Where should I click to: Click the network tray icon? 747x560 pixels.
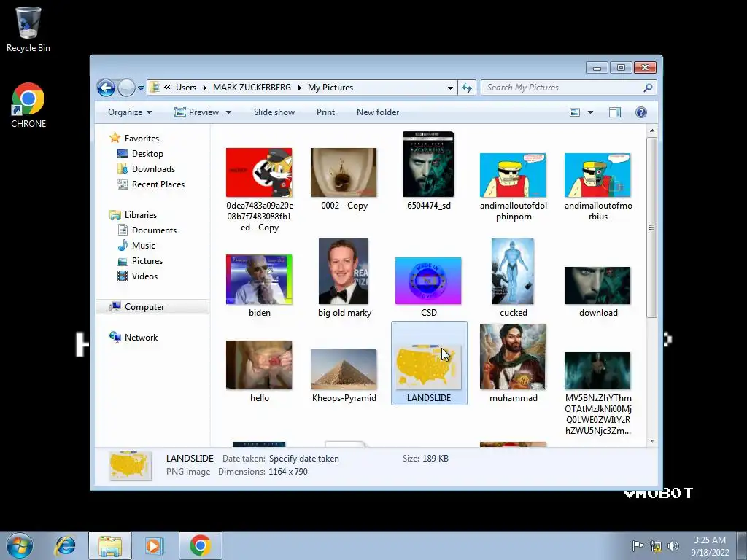click(x=656, y=546)
